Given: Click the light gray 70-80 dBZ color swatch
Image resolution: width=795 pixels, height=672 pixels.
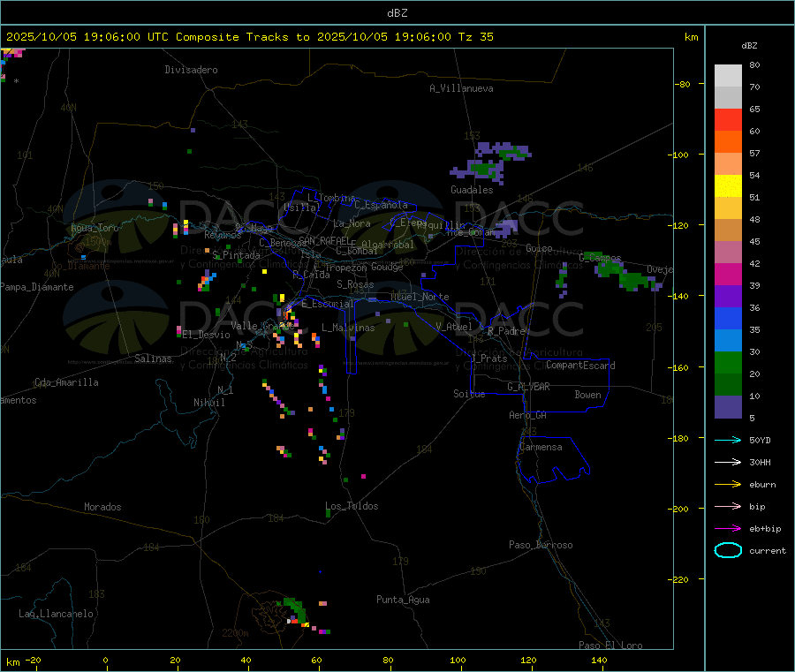Looking at the screenshot, I should click(x=728, y=76).
